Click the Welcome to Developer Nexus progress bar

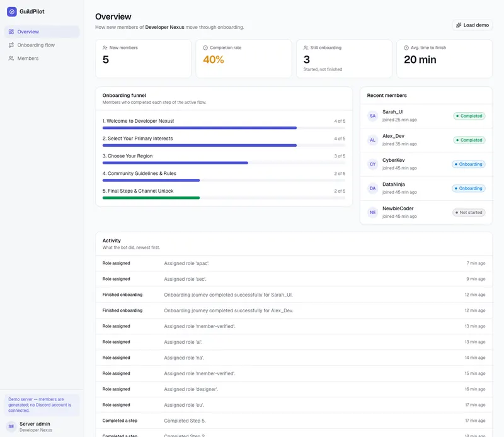[224, 128]
